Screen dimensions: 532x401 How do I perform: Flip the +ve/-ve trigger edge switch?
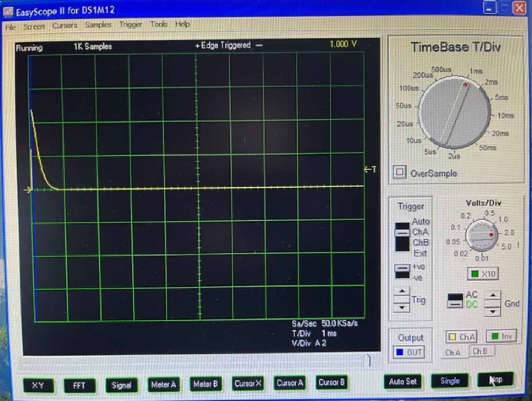pos(402,272)
